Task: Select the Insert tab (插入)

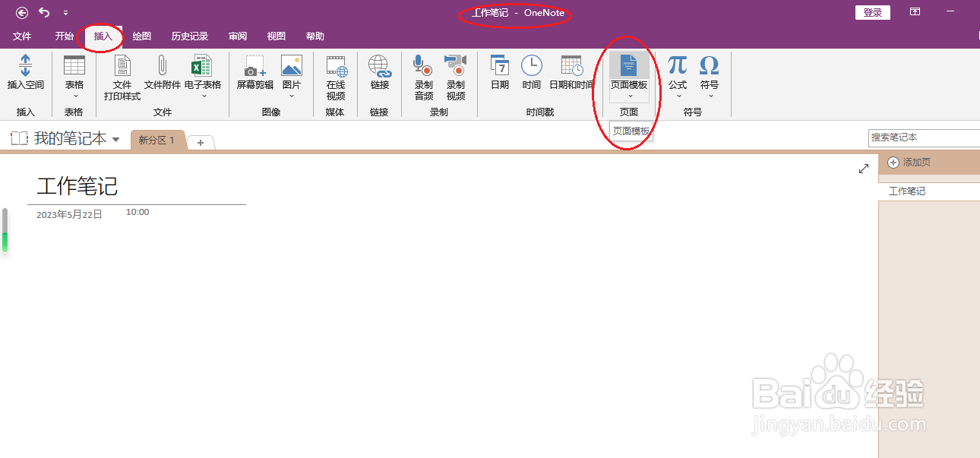Action: (103, 36)
